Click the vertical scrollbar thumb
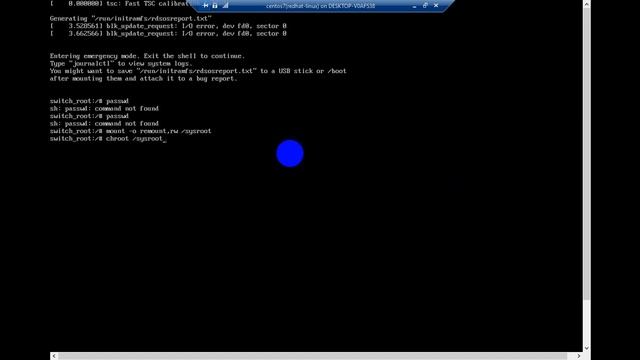 pyautogui.click(x=587, y=154)
